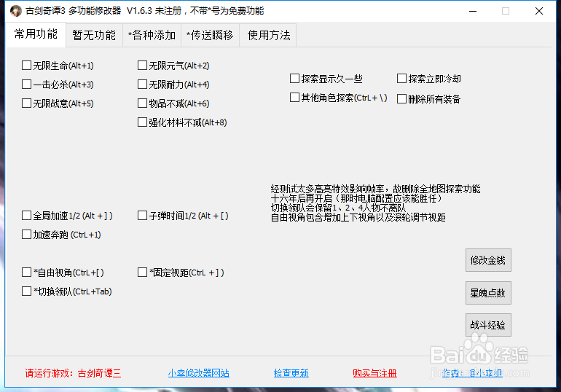Tick 探索显示久一些 checkbox
561x392 pixels.
tap(294, 79)
